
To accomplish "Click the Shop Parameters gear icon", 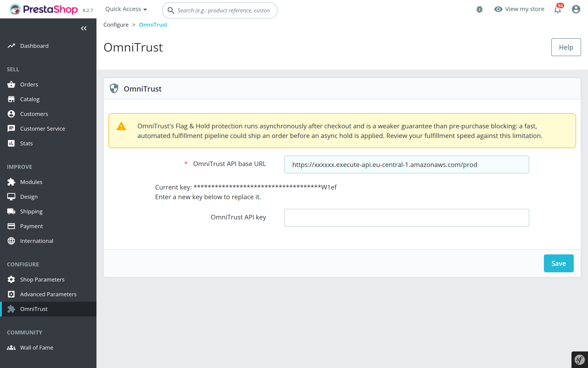I will click(x=11, y=279).
